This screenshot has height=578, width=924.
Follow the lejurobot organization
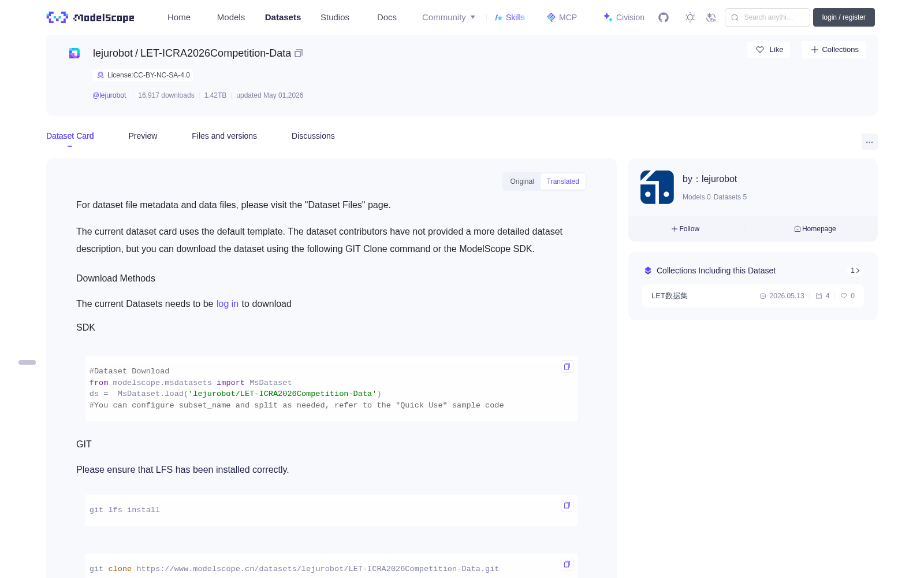pyautogui.click(x=685, y=229)
